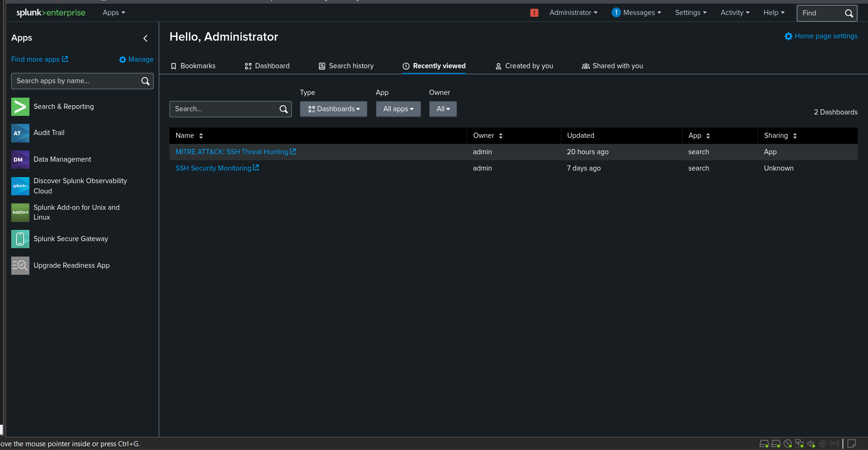Screen dimensions: 868x450
Task: Sort the table by App column
Action: pos(699,136)
